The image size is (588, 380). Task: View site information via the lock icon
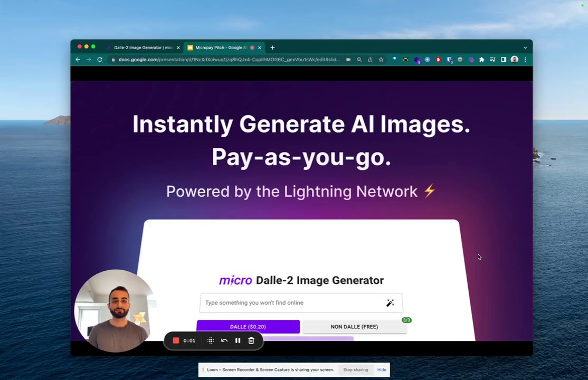coord(113,60)
